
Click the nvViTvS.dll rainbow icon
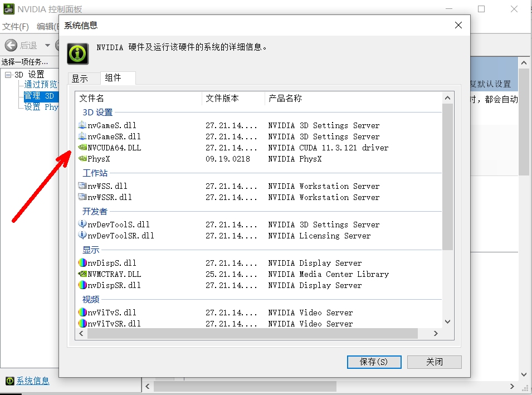click(x=82, y=312)
